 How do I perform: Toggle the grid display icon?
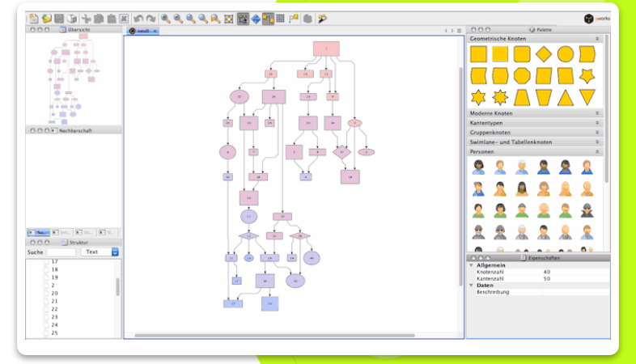click(x=280, y=19)
